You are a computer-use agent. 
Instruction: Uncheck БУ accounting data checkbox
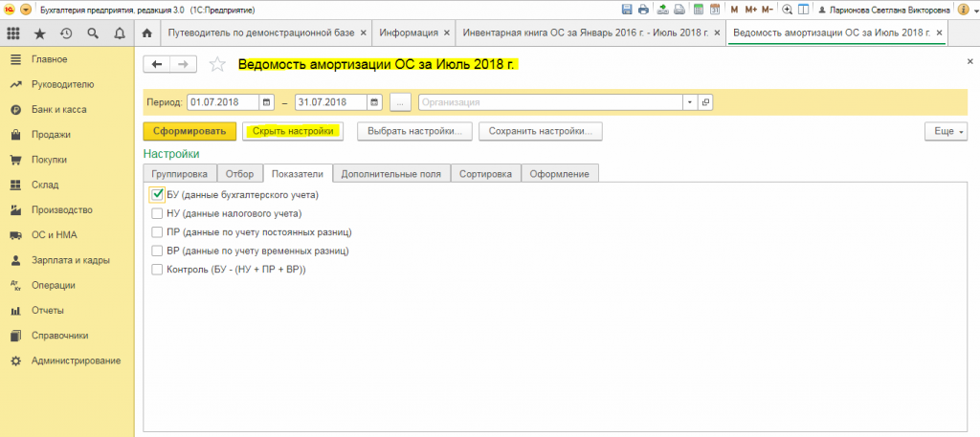(157, 195)
